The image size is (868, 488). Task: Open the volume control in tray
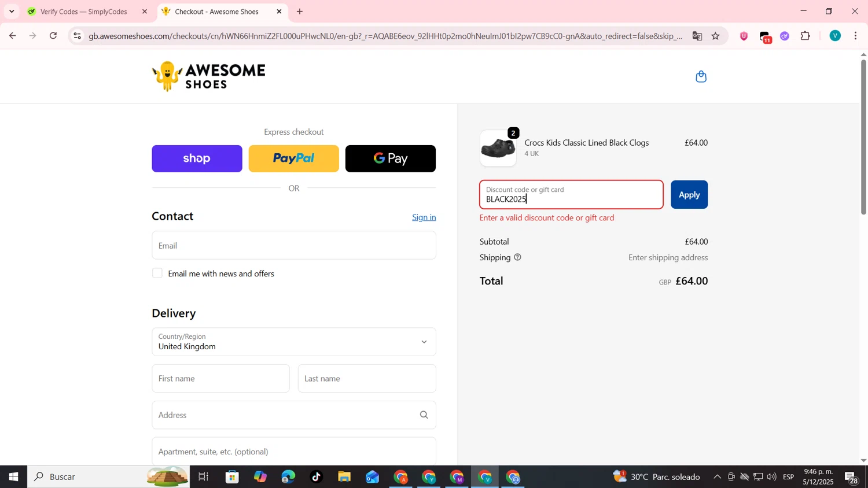pos(772,477)
